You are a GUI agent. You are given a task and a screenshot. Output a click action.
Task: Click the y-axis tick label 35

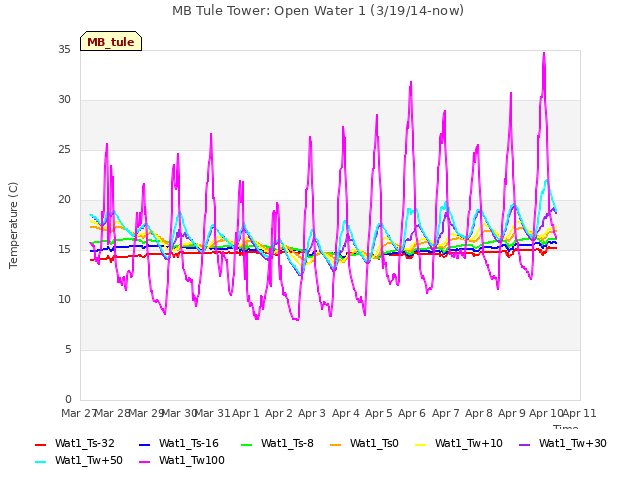click(x=64, y=50)
